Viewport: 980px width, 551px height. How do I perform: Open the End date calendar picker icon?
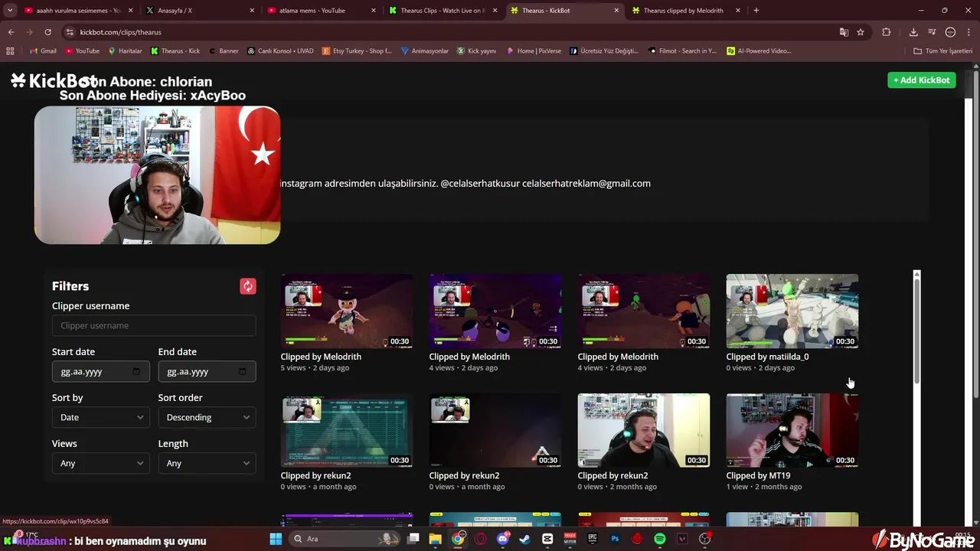click(242, 371)
